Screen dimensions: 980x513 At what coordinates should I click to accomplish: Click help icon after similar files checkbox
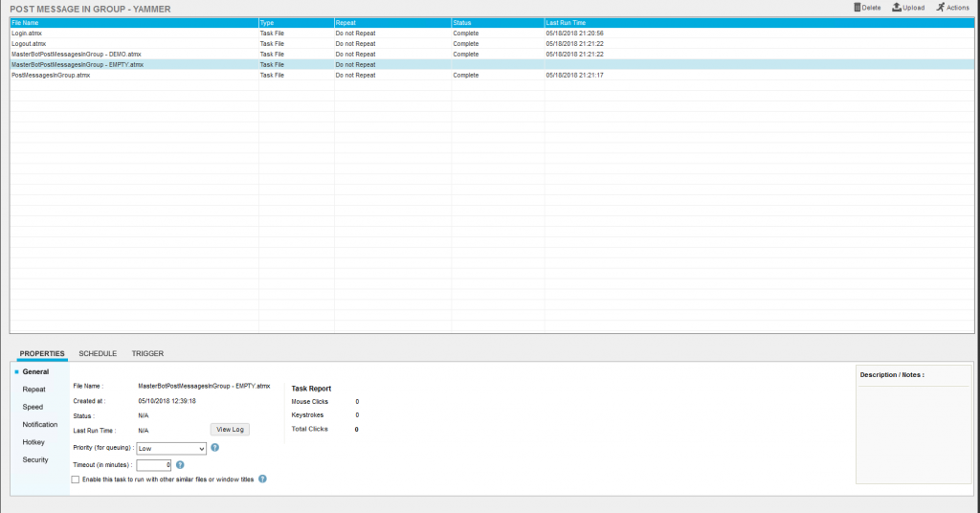pos(262,479)
